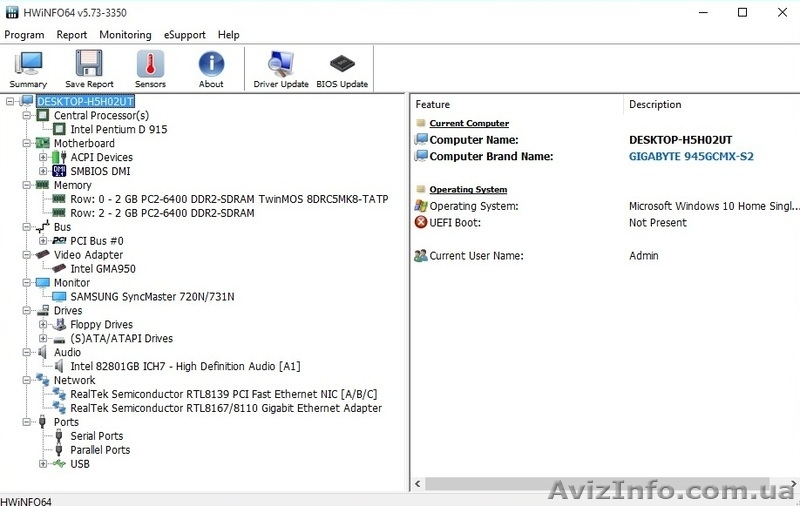The height and width of the screenshot is (506, 800).
Task: Open the Program menu
Action: 24,35
